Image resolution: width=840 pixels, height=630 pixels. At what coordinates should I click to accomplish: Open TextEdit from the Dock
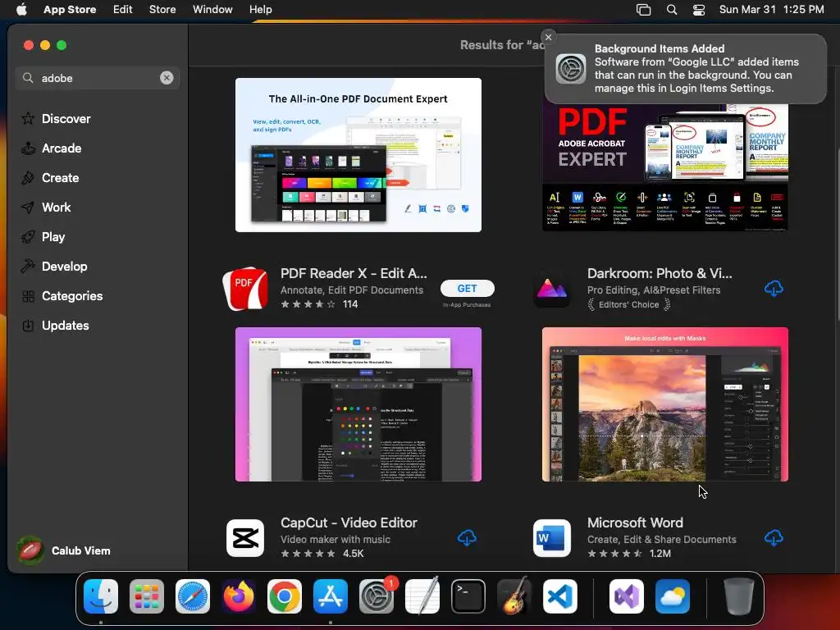coord(422,596)
